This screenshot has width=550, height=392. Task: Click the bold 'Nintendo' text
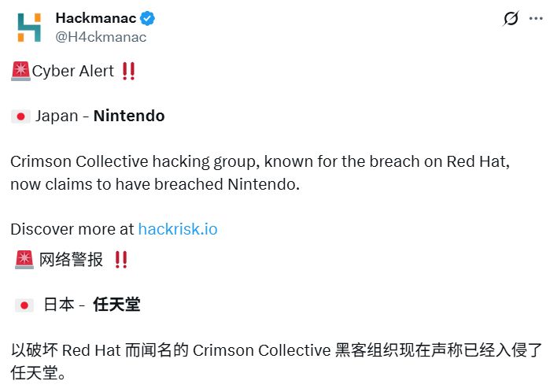129,116
